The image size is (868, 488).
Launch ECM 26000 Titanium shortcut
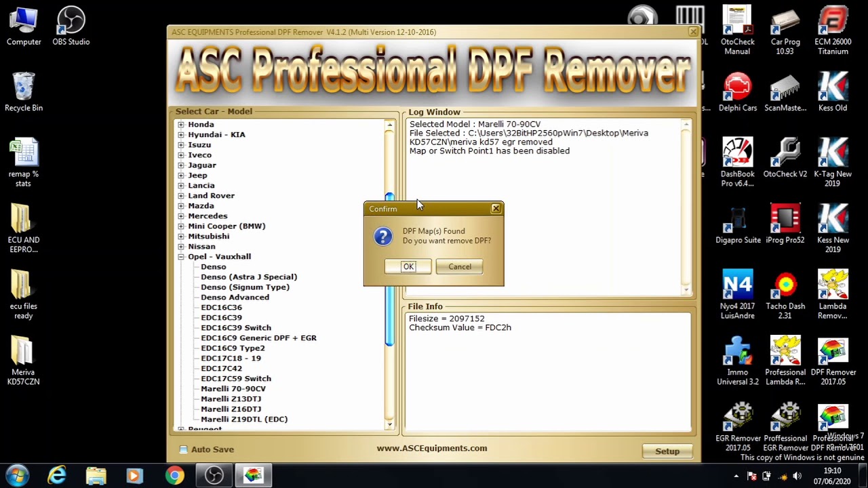(833, 30)
